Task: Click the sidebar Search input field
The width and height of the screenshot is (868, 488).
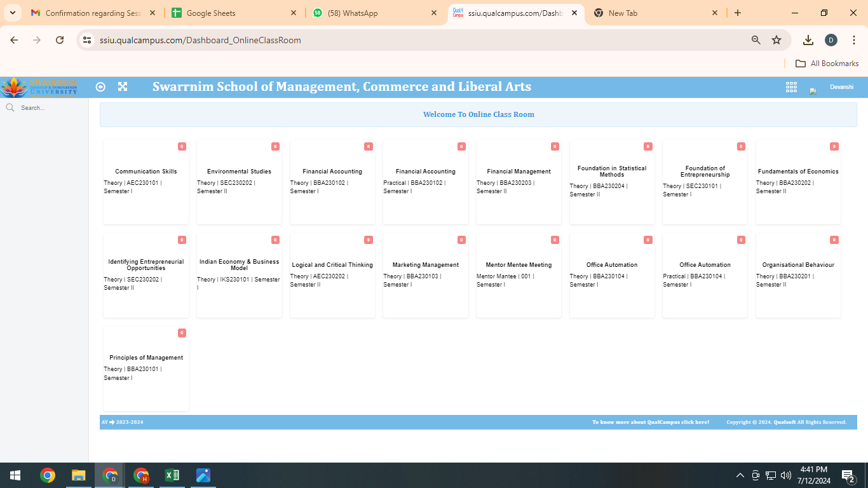Action: pyautogui.click(x=51, y=108)
